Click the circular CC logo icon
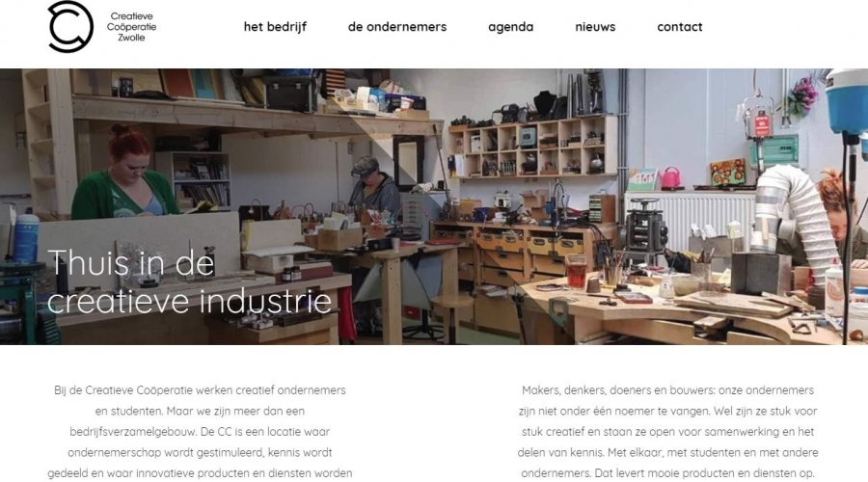 click(x=70, y=27)
